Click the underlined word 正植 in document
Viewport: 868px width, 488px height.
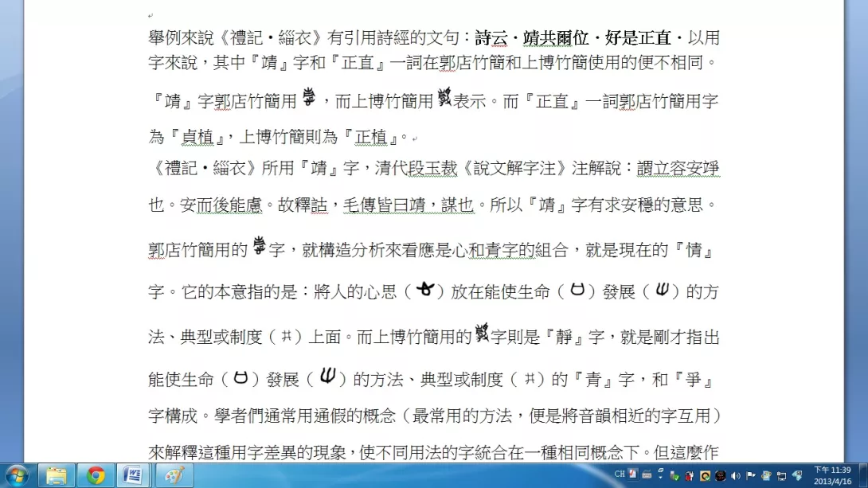point(370,137)
